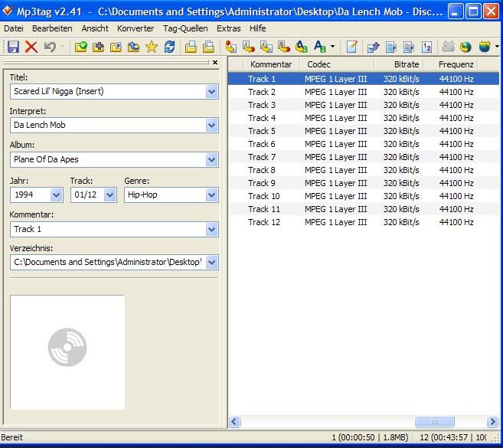503x448 pixels.
Task: Expand the Genre dropdown
Action: 212,195
